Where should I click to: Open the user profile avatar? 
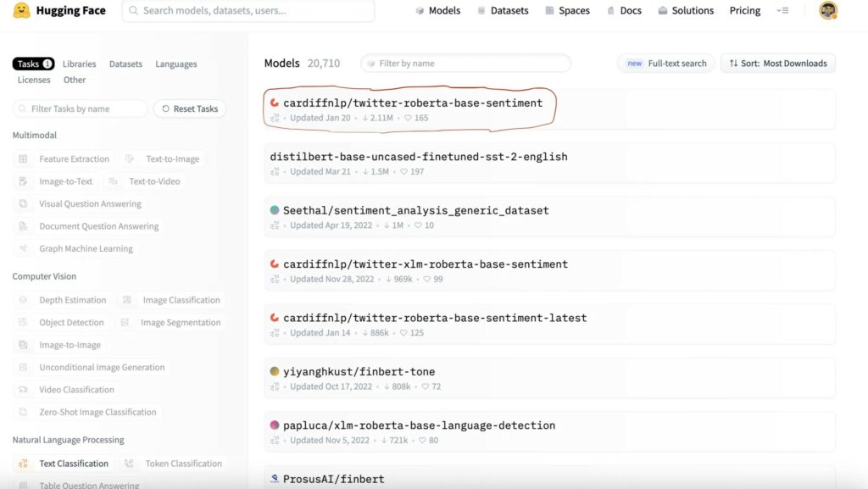point(828,11)
